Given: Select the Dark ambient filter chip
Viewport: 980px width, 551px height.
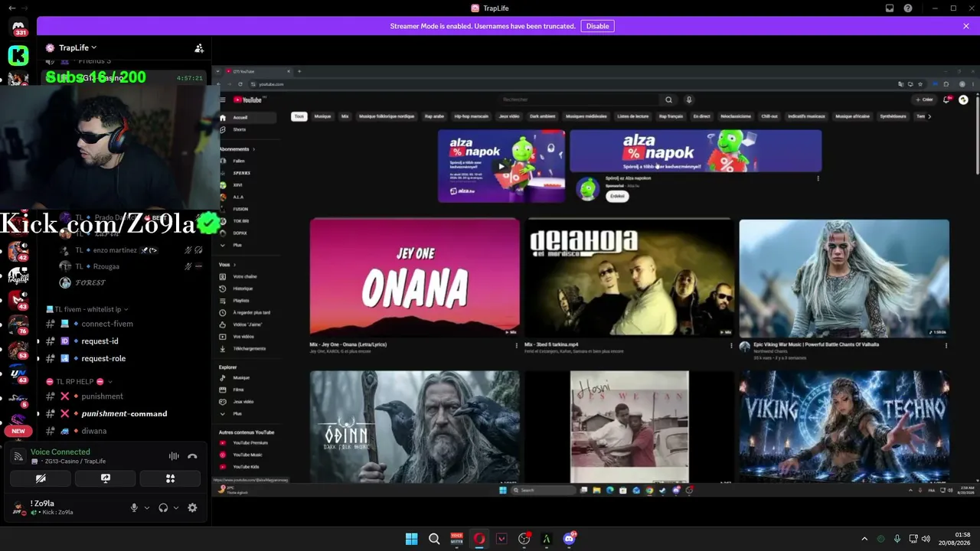Looking at the screenshot, I should (543, 116).
